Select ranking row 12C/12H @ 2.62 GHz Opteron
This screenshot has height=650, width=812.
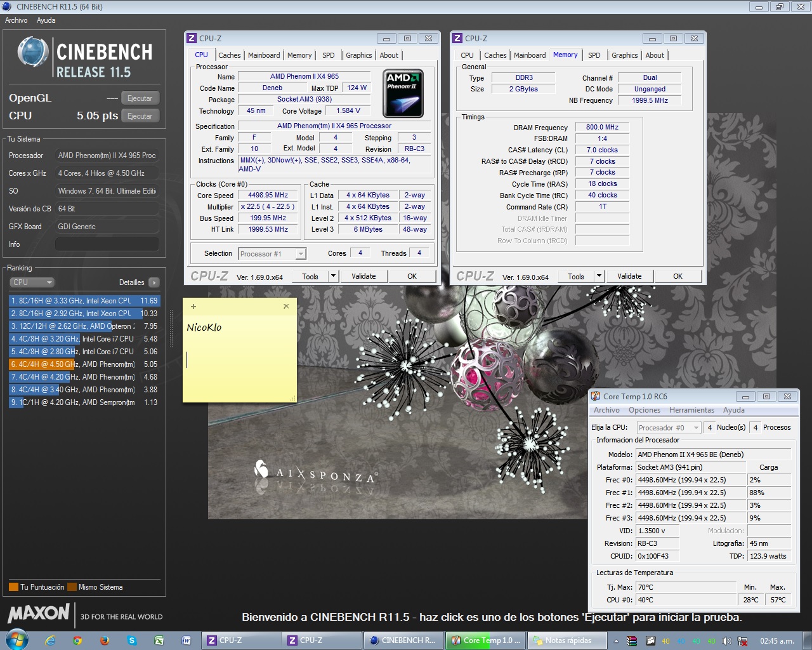click(84, 326)
